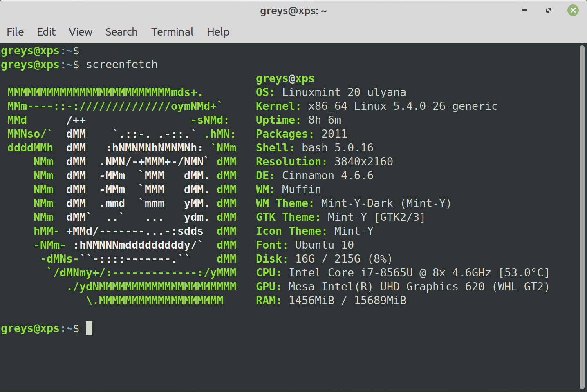The image size is (587, 392).
Task: Click the 'CPU: Intel Core i7-8565U' line
Action: 403,273
